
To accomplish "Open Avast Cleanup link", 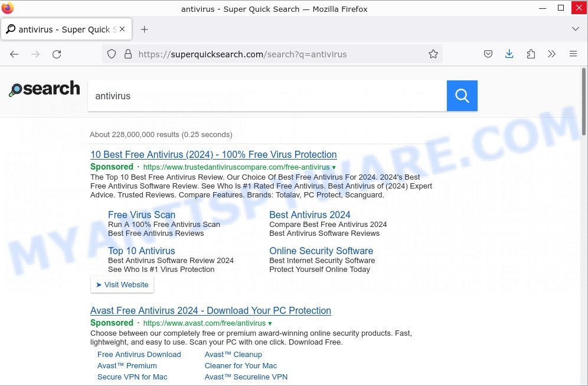I will 233,355.
